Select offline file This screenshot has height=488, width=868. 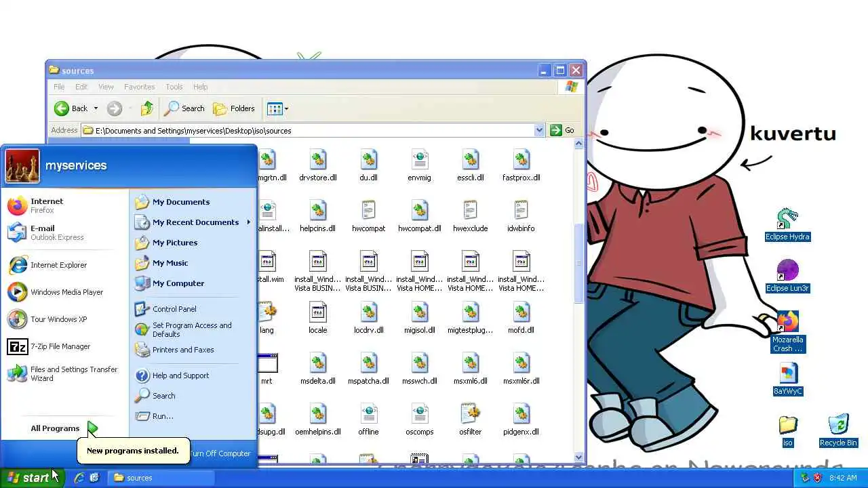tap(369, 420)
